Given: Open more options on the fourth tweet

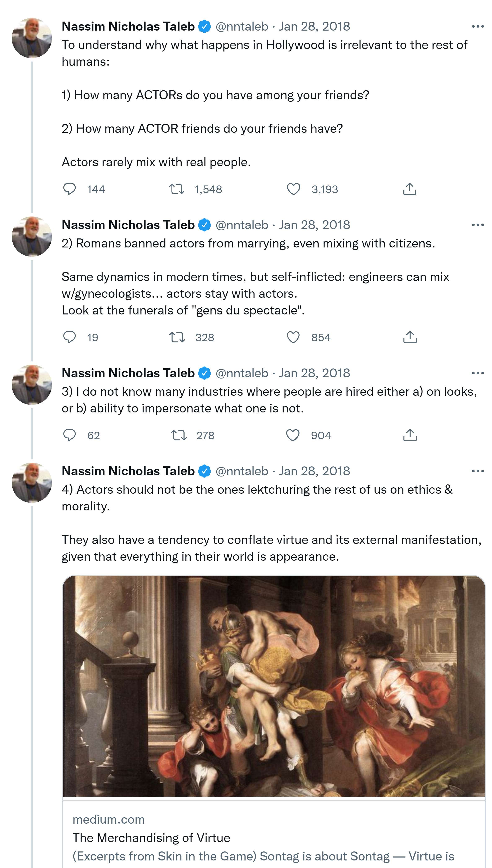Looking at the screenshot, I should coord(478,471).
